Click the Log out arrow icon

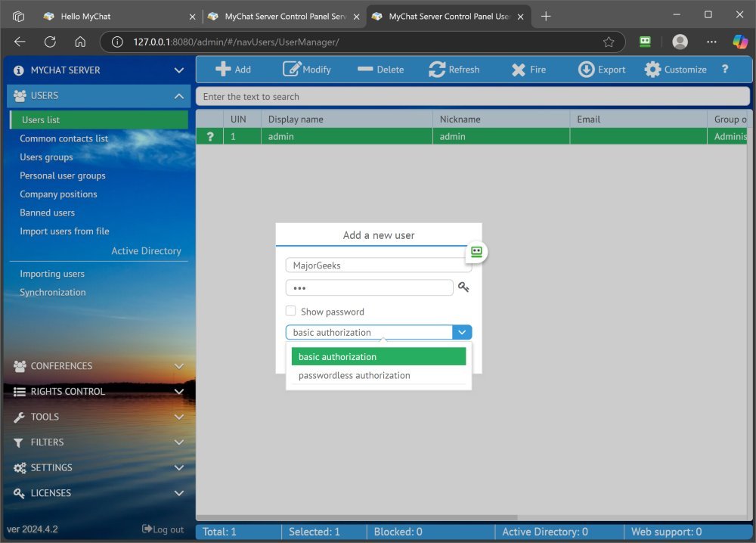coord(147,529)
